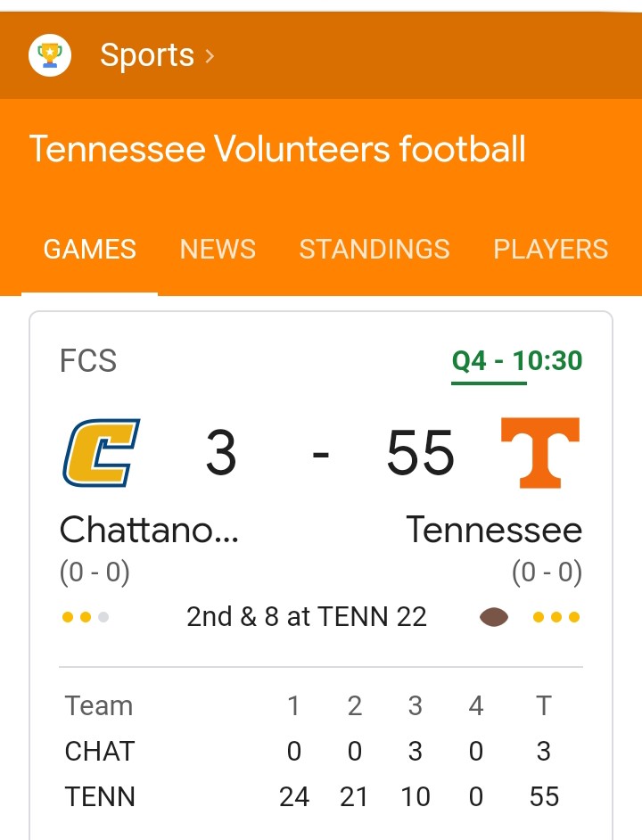Select the GAMES tab

[x=89, y=249]
